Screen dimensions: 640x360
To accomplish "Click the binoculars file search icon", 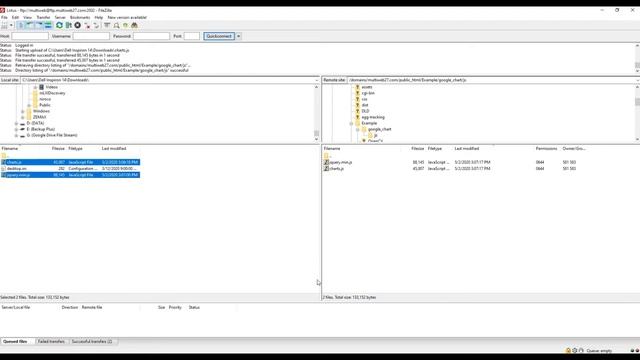I will coord(134,25).
